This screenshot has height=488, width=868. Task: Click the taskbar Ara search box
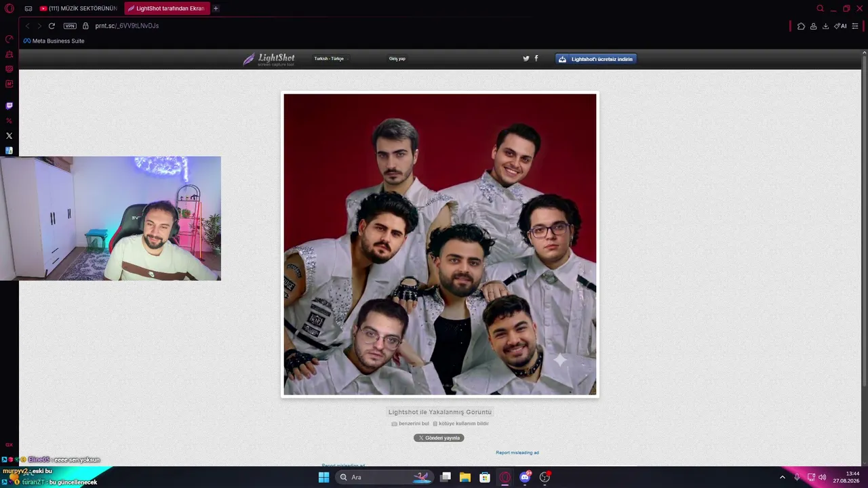point(384,477)
